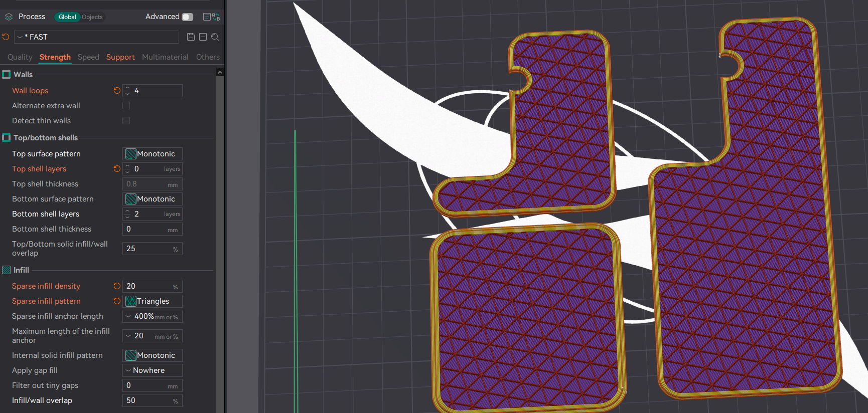This screenshot has height=413, width=868.
Task: Click the Infill/wall overlap label
Action: coord(42,400)
